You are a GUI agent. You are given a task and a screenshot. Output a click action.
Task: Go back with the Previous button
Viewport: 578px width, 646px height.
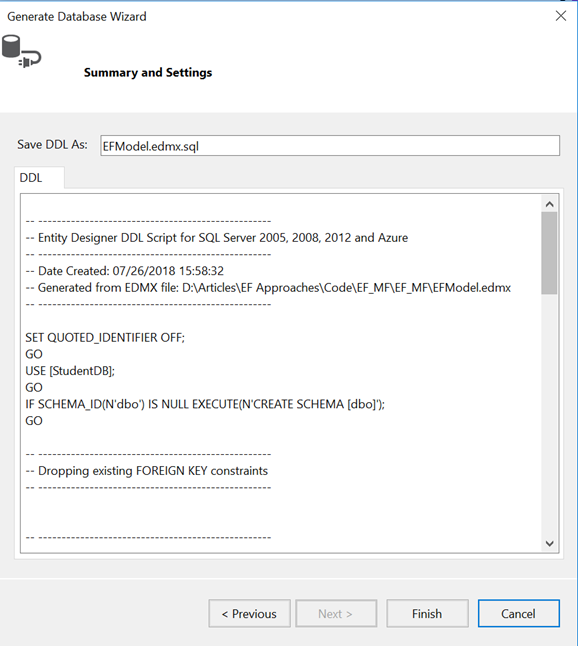pos(249,613)
